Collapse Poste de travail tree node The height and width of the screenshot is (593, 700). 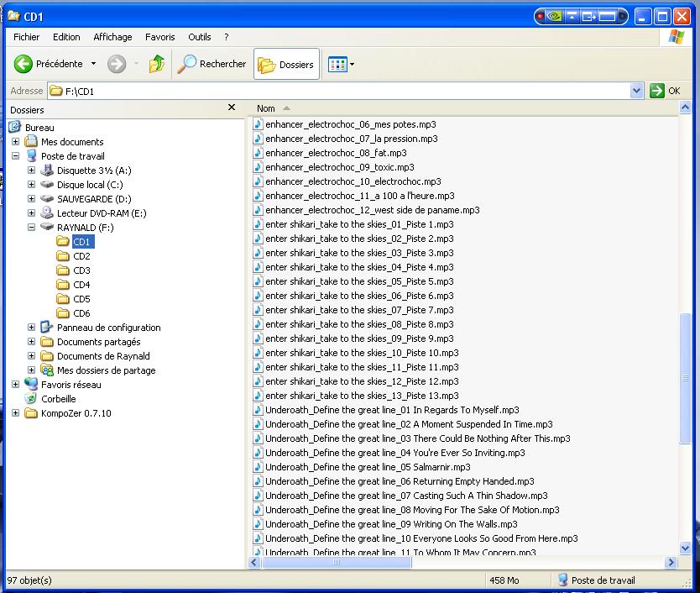(x=16, y=156)
